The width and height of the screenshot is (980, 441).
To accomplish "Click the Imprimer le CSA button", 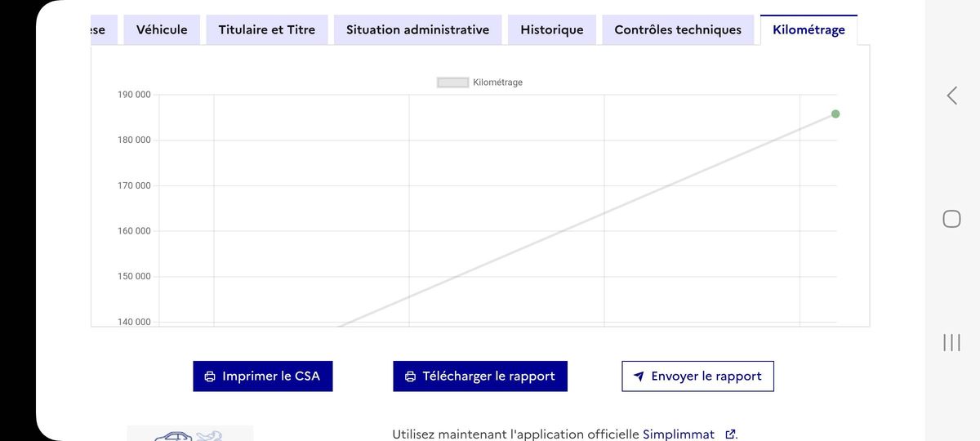I will pyautogui.click(x=263, y=376).
